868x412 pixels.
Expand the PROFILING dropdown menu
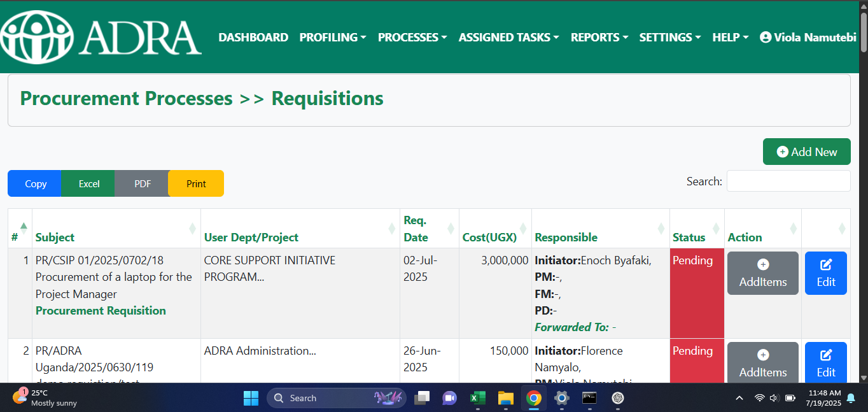[x=332, y=38]
